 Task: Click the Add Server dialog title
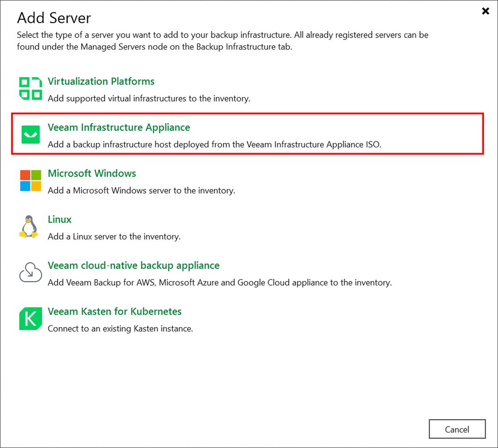pyautogui.click(x=54, y=18)
